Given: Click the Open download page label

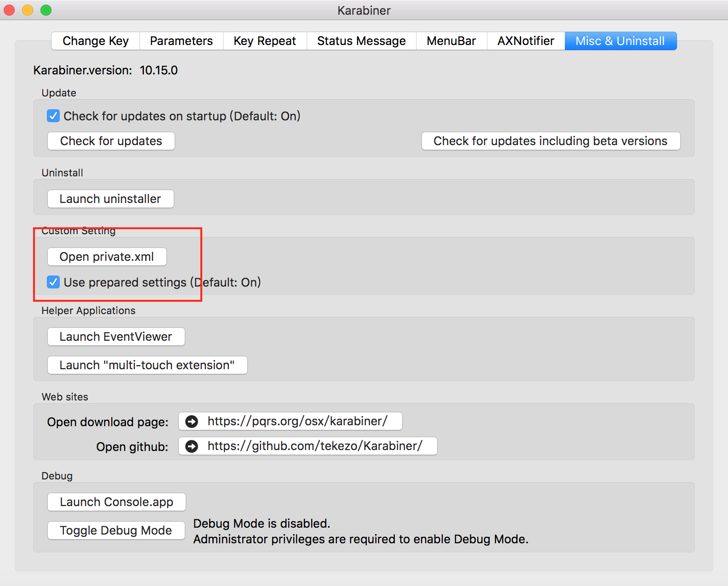Looking at the screenshot, I should [x=108, y=422].
